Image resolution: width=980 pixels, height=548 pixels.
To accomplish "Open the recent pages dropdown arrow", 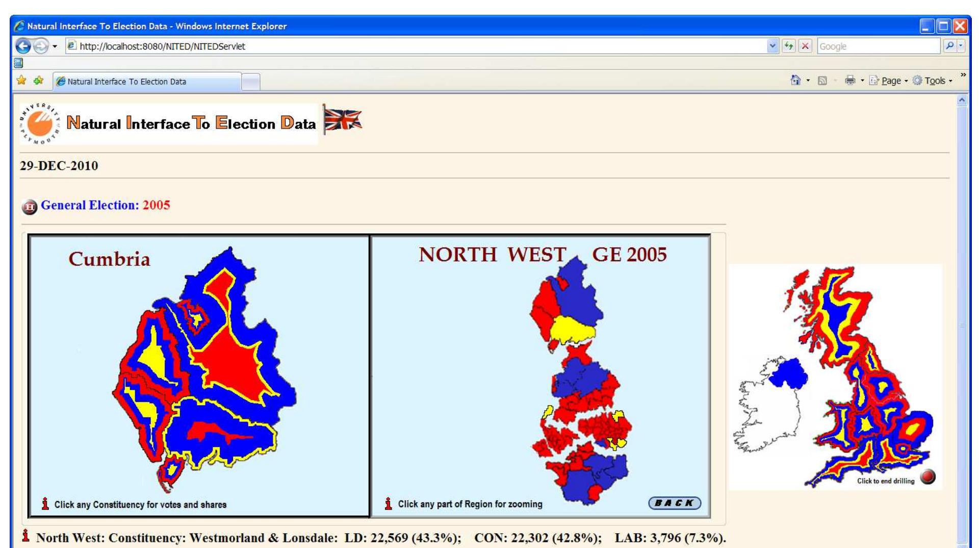I will pyautogui.click(x=55, y=46).
